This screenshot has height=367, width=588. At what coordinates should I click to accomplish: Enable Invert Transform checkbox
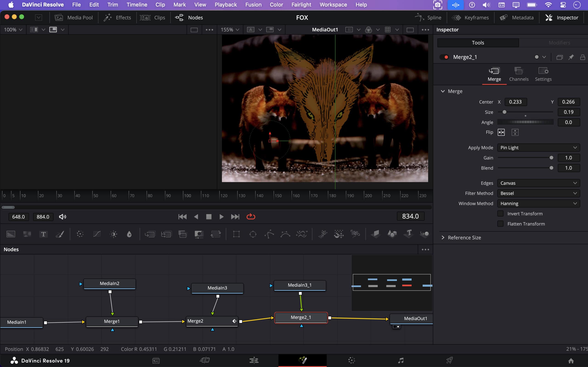pyautogui.click(x=500, y=214)
